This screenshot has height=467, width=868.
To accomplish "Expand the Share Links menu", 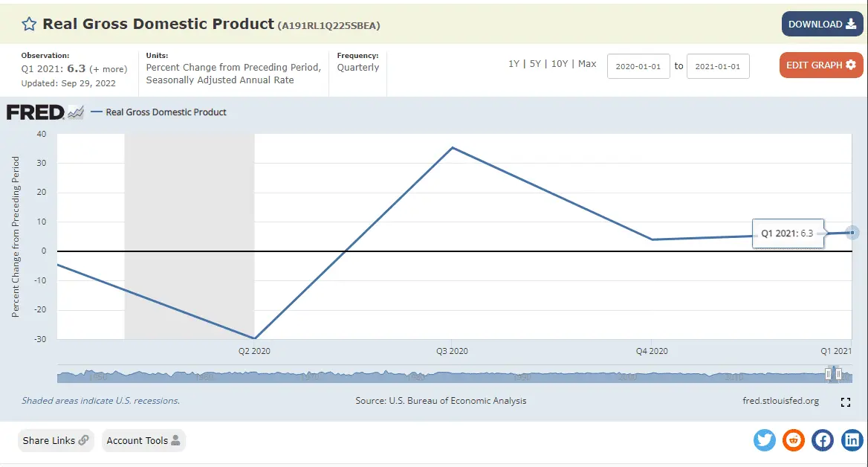I will pos(56,440).
